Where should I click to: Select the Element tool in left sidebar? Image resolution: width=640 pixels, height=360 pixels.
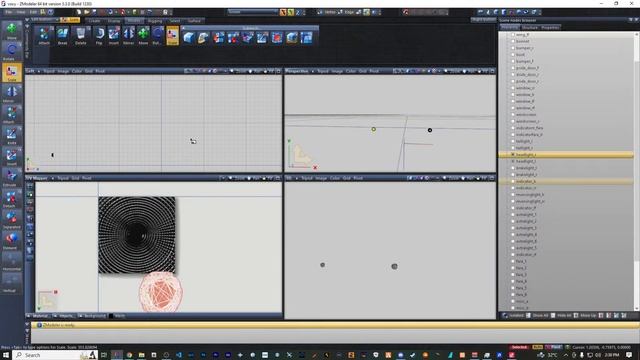[11, 240]
